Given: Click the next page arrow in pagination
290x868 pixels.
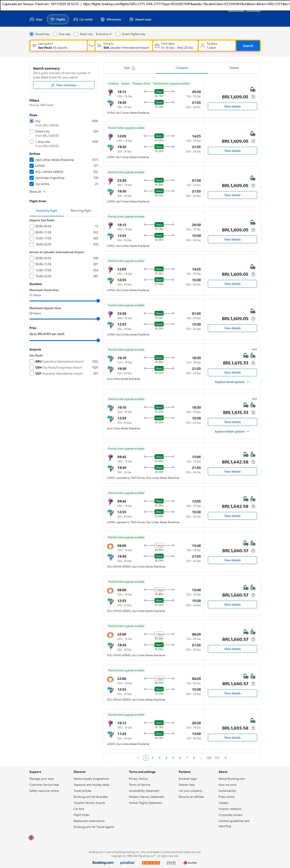Looking at the screenshot, I should pyautogui.click(x=226, y=758).
